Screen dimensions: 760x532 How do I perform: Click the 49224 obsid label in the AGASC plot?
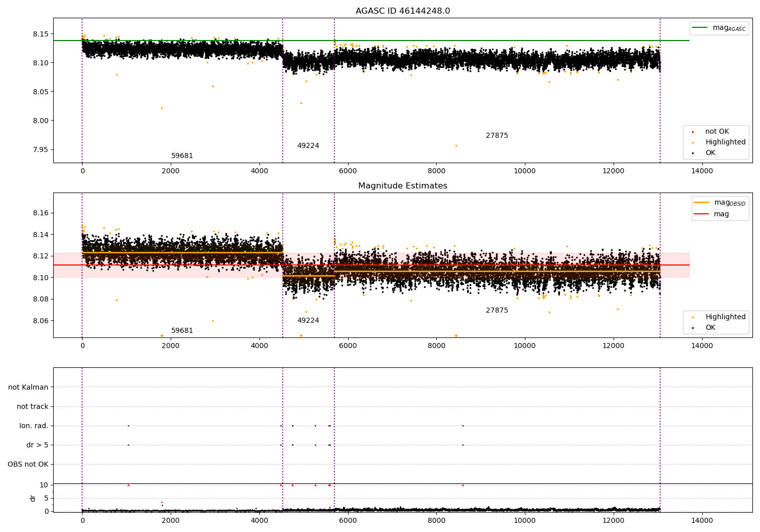click(308, 146)
